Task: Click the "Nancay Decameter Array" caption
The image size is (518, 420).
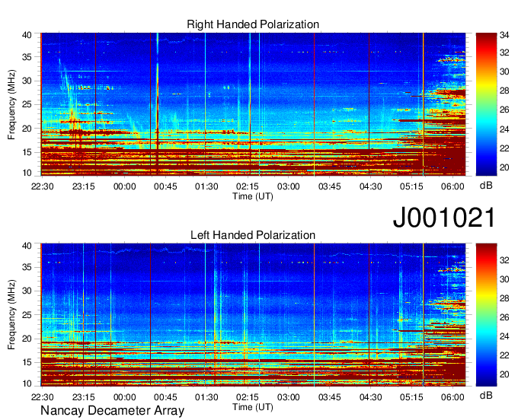Action: coord(112,411)
